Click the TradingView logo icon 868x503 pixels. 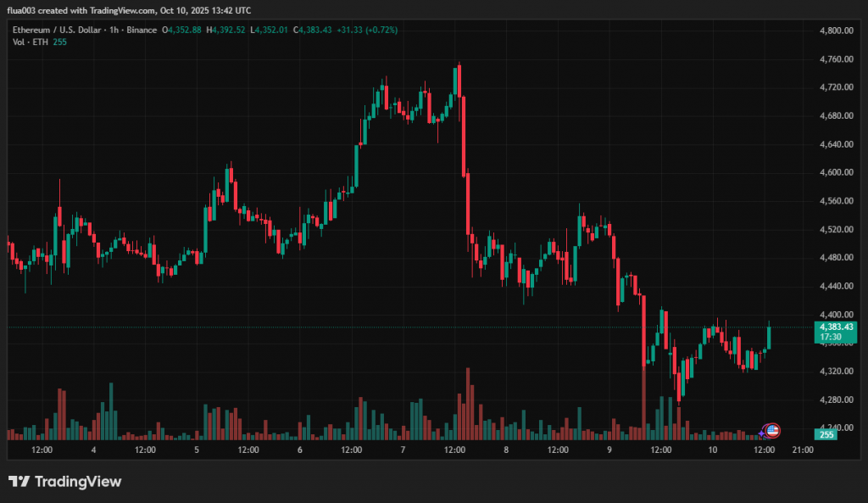point(19,482)
